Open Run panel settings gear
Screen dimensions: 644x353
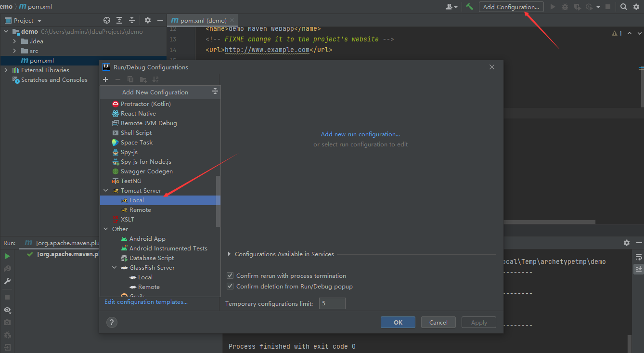click(626, 243)
